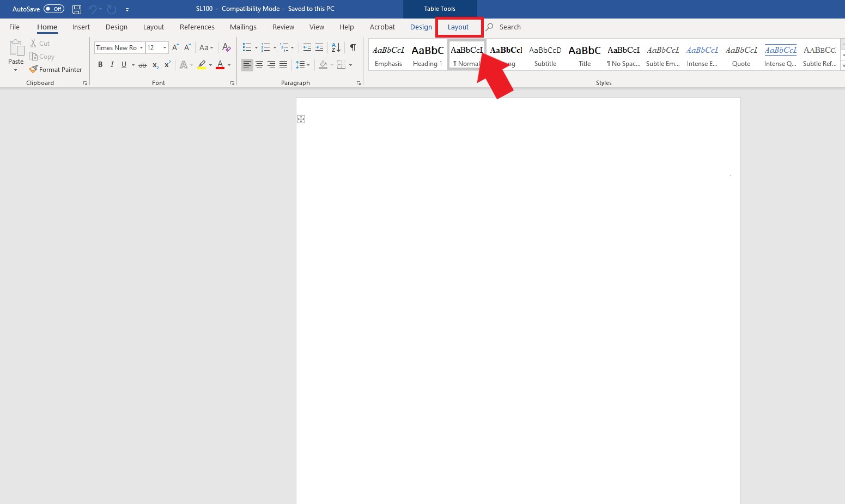This screenshot has height=504, width=845.
Task: Apply justify alignment
Action: pyautogui.click(x=283, y=65)
